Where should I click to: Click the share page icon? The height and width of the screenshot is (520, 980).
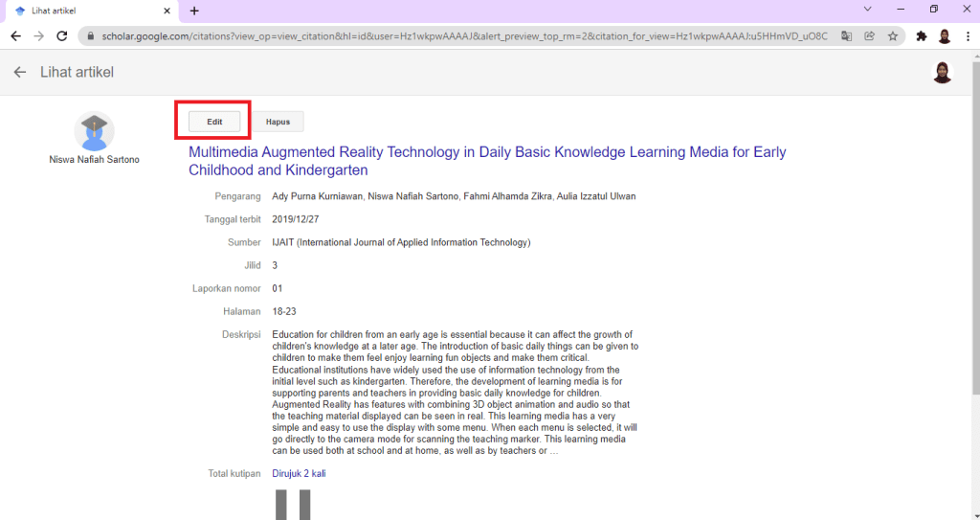coord(869,36)
